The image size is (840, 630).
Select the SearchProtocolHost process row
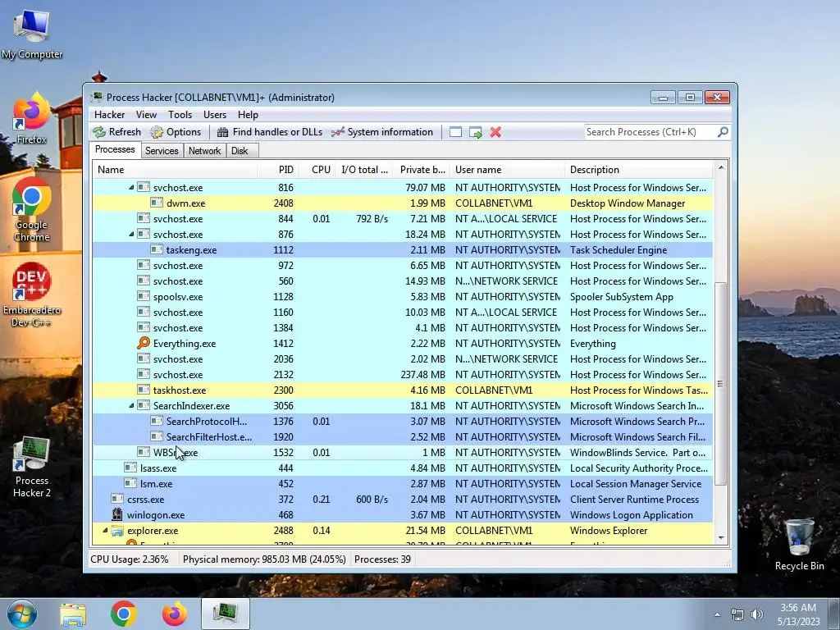403,421
